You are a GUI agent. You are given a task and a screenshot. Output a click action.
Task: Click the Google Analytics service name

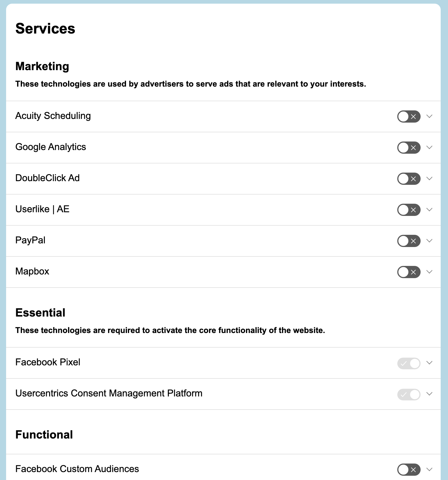(x=51, y=147)
